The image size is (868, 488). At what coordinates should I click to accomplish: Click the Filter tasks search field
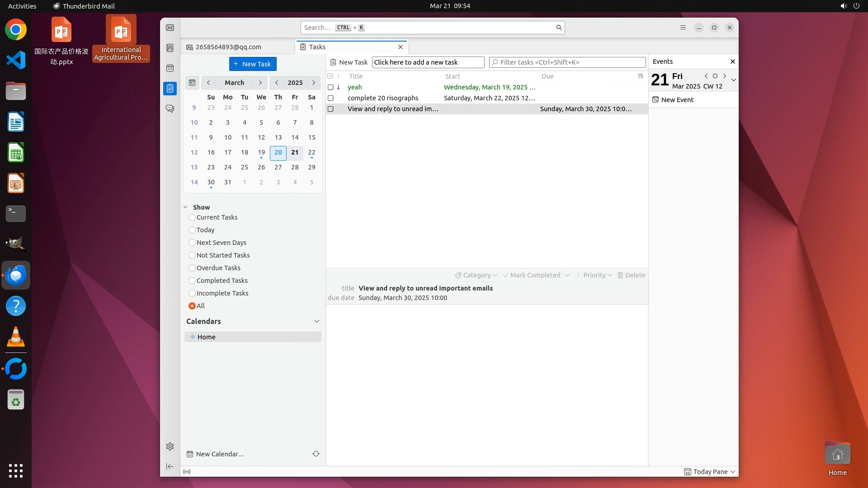[x=567, y=62]
